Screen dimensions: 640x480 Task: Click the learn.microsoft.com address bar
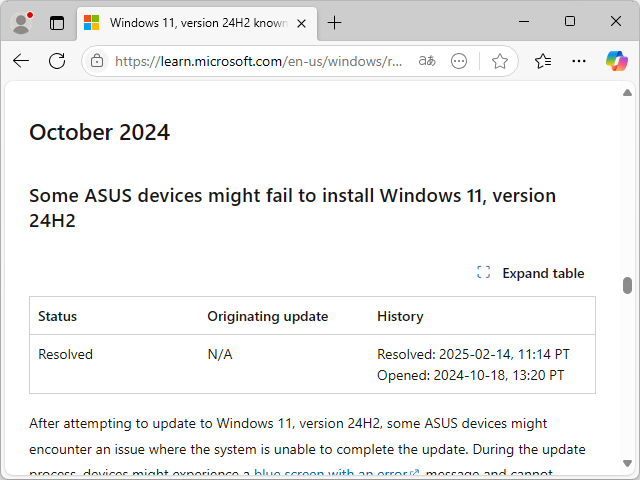(x=258, y=61)
